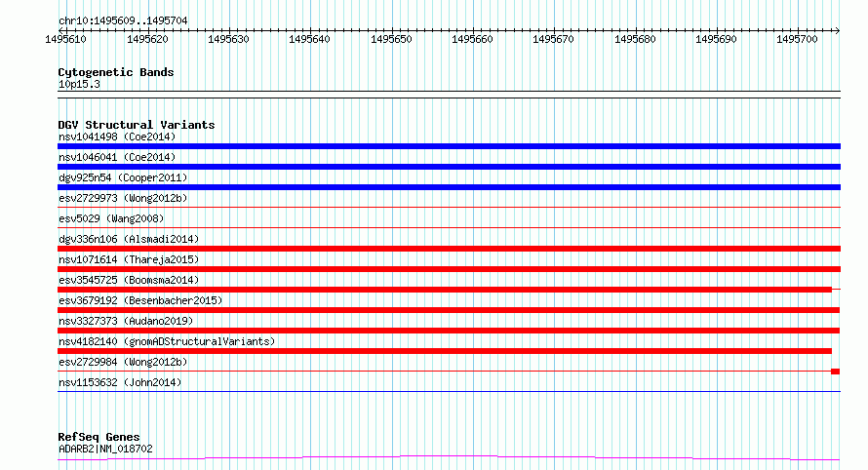Click the small red block on esv2729984 row
Viewport: 868px width, 470px height.
(836, 372)
